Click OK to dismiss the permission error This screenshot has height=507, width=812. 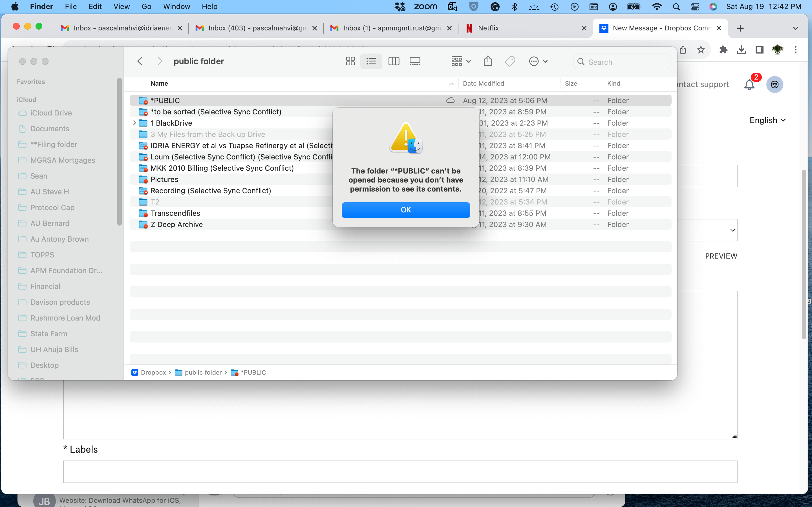(405, 210)
